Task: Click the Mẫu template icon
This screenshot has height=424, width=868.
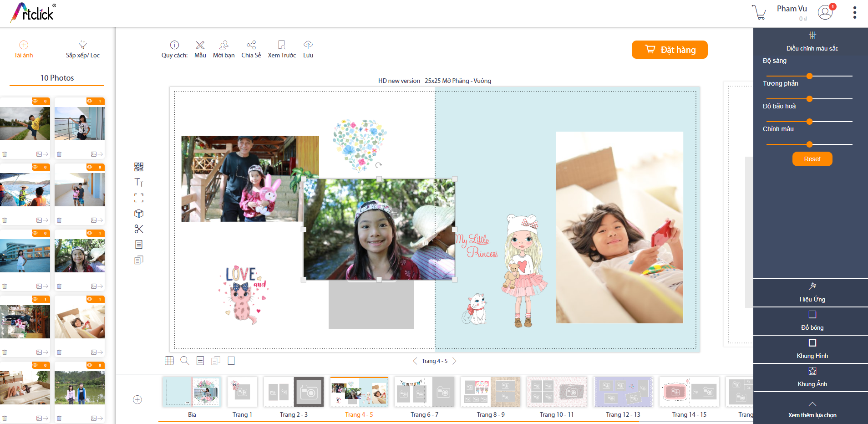Action: pyautogui.click(x=200, y=45)
